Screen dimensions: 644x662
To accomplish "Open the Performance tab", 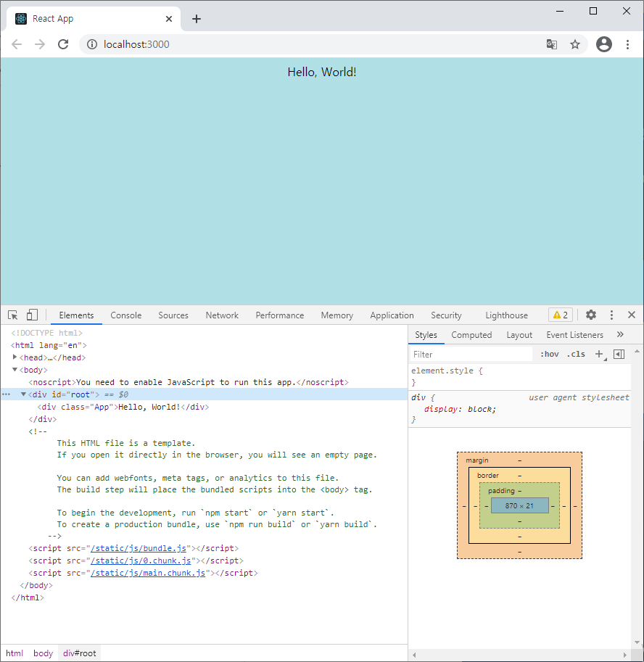I will pyautogui.click(x=279, y=315).
